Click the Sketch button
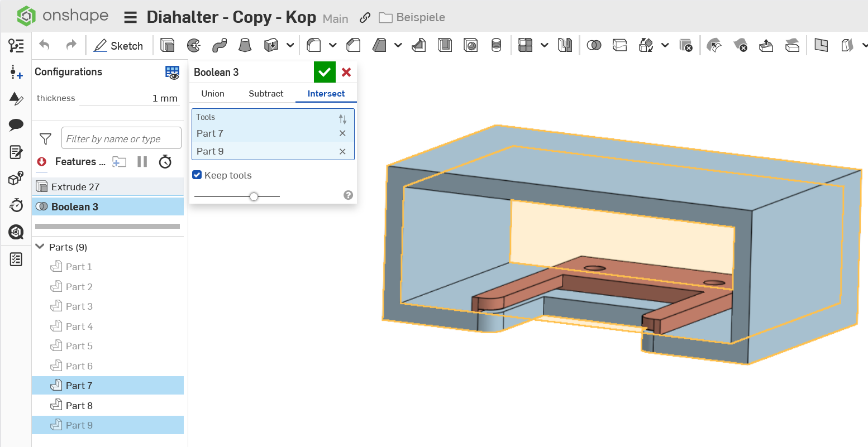The width and height of the screenshot is (868, 447). (118, 46)
